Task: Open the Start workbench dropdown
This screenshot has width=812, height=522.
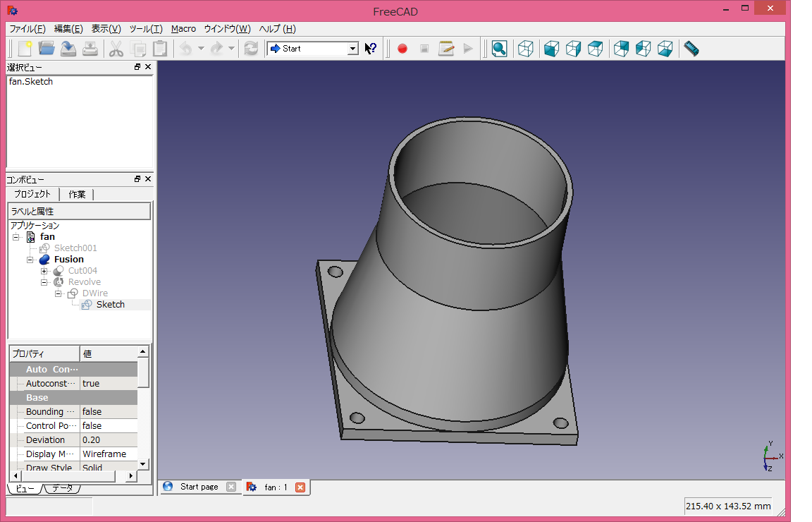Action: click(x=313, y=49)
